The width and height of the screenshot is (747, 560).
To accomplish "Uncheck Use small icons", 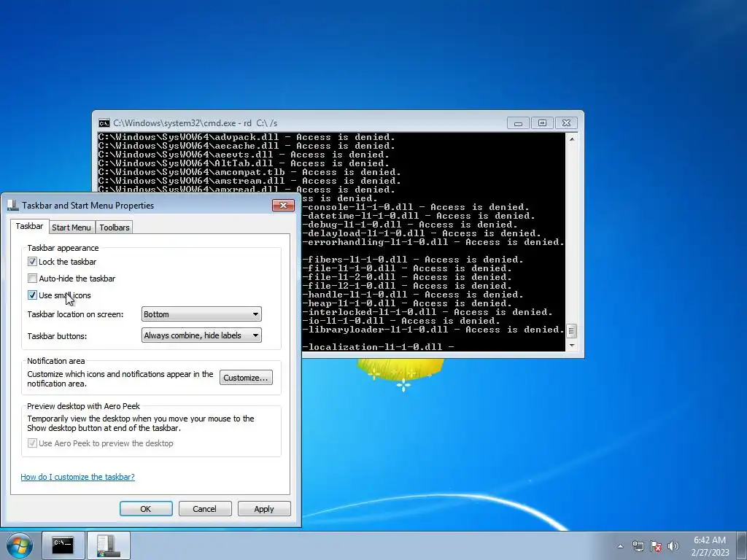I will pyautogui.click(x=32, y=295).
